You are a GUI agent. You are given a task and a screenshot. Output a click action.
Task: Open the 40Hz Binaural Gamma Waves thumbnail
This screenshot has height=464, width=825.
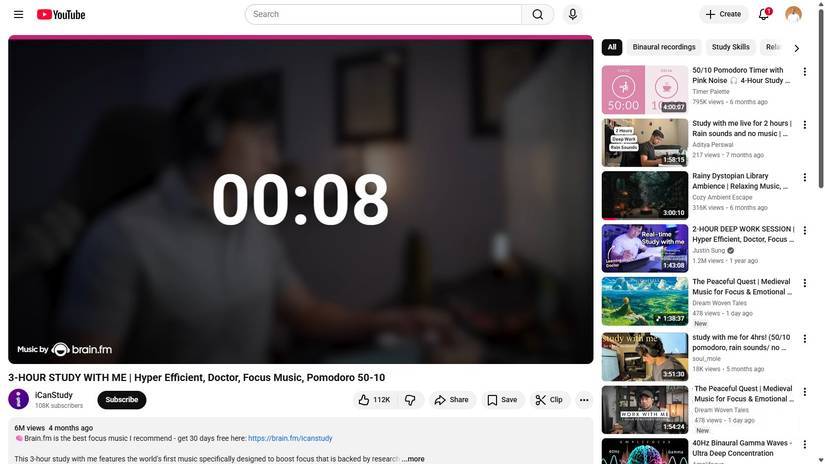[x=645, y=451]
